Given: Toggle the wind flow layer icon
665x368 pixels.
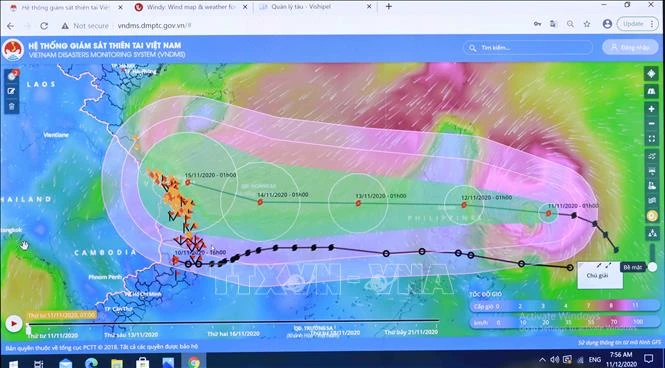Looking at the screenshot, I should coord(651,156).
